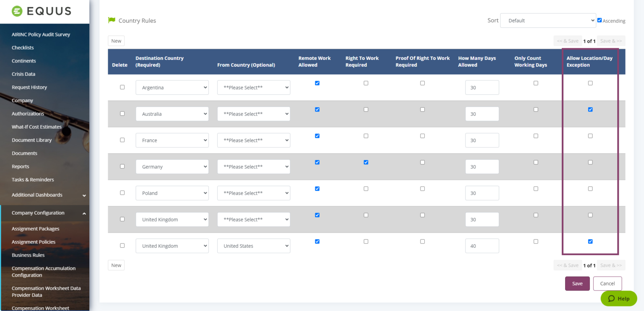644x311 pixels.
Task: Open Crisis Data in the sidebar
Action: click(23, 74)
